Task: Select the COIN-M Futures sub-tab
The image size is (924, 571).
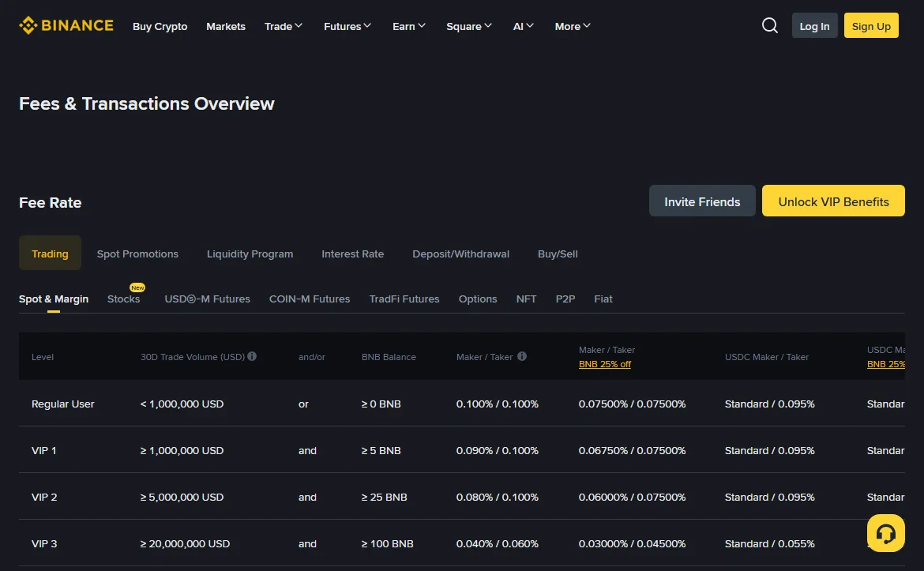Action: (310, 299)
